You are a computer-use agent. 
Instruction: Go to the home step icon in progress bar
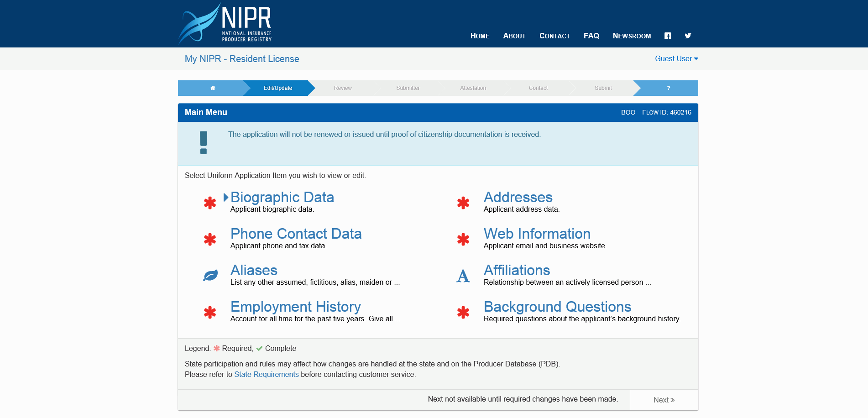tap(213, 88)
